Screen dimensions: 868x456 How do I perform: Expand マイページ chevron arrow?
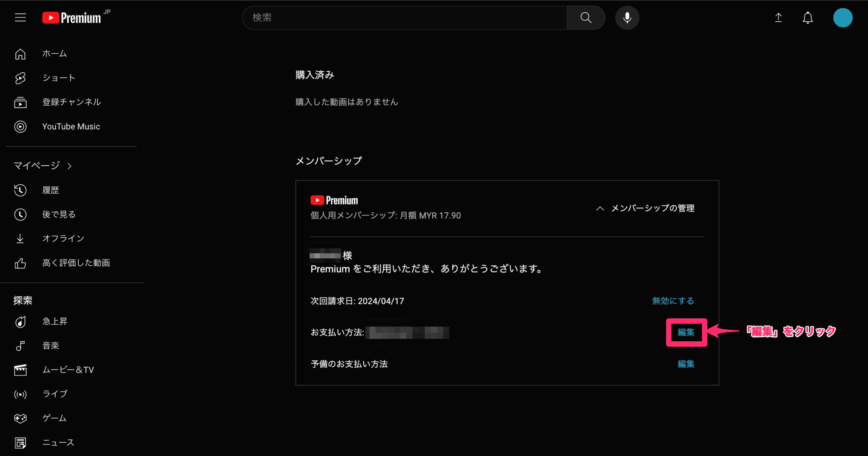click(x=69, y=166)
